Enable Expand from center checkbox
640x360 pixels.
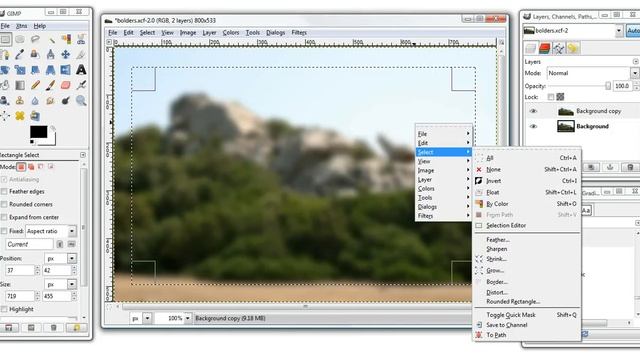4,217
